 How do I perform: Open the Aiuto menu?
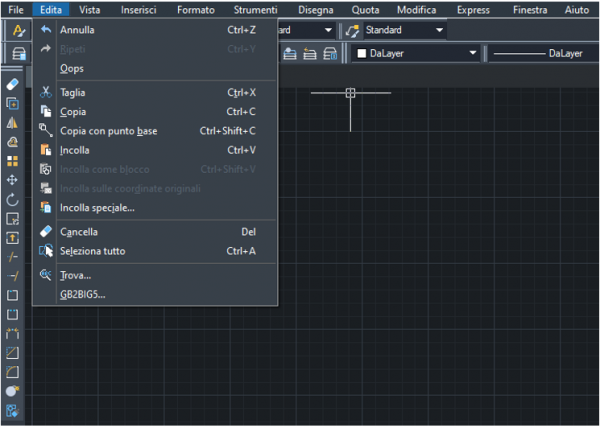coord(577,10)
